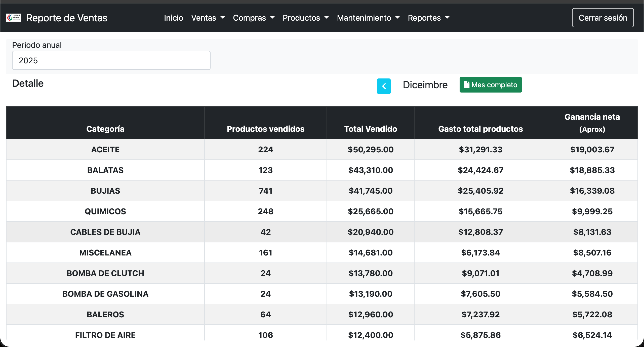Click the Categoría column header
The image size is (644, 347).
[x=105, y=129]
